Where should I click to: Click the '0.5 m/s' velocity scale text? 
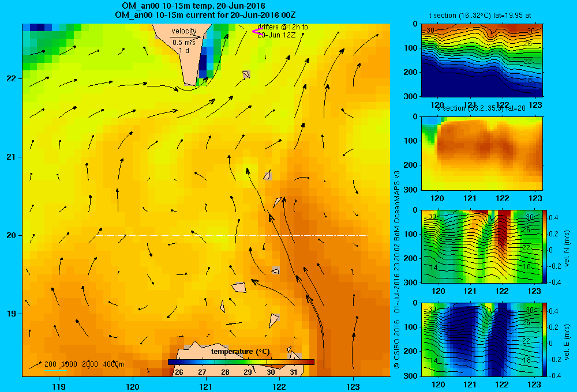coord(184,43)
